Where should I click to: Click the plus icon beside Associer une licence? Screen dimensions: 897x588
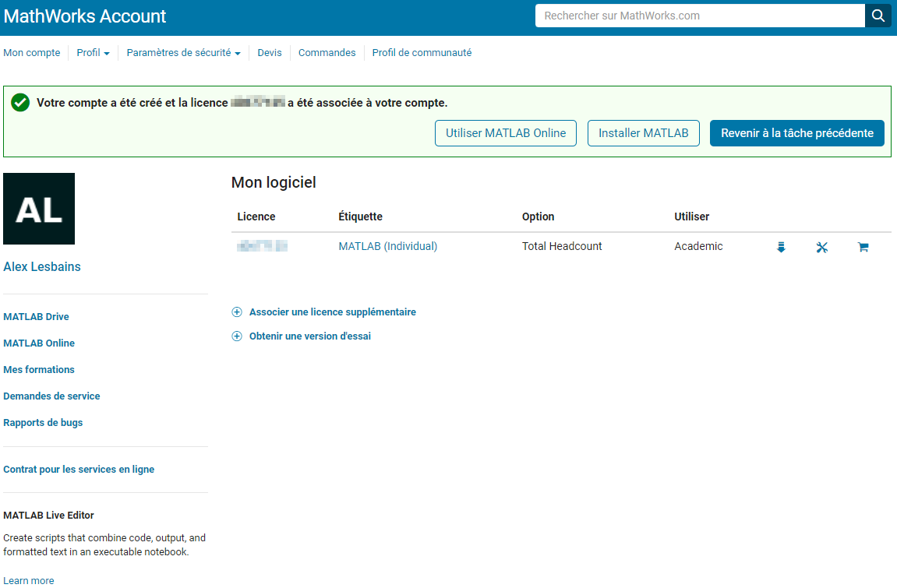tap(237, 312)
